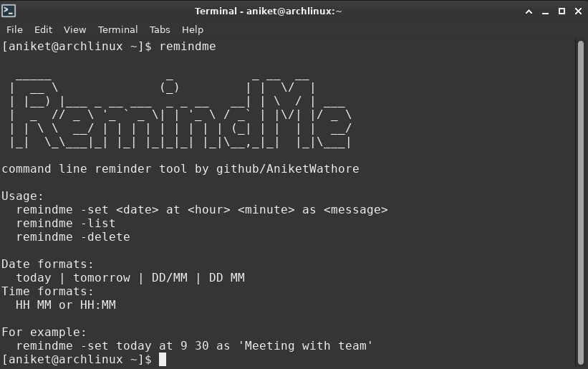The width and height of the screenshot is (588, 369).
Task: Open the File menu
Action: pos(14,29)
